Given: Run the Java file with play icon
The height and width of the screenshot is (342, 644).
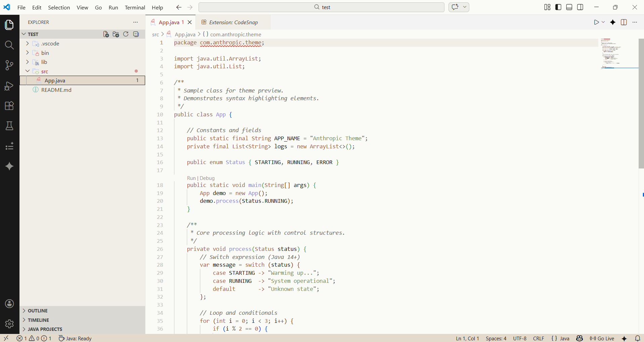Looking at the screenshot, I should pos(596,22).
